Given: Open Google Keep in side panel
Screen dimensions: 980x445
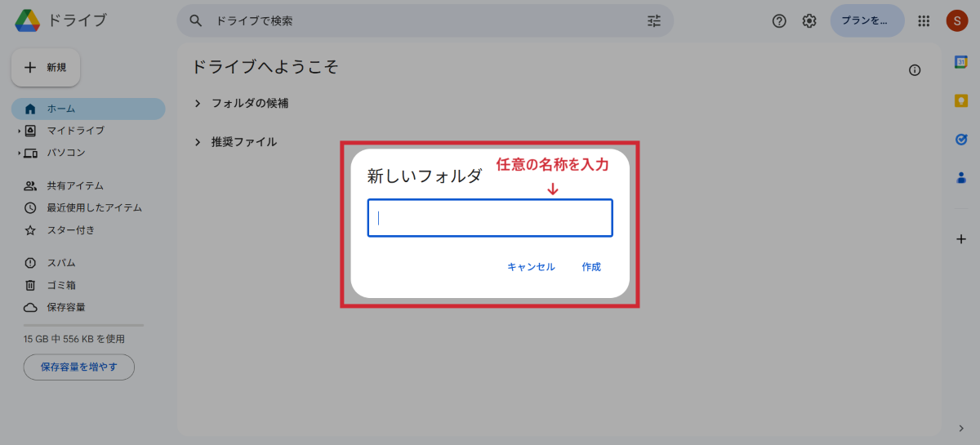Looking at the screenshot, I should point(961,100).
